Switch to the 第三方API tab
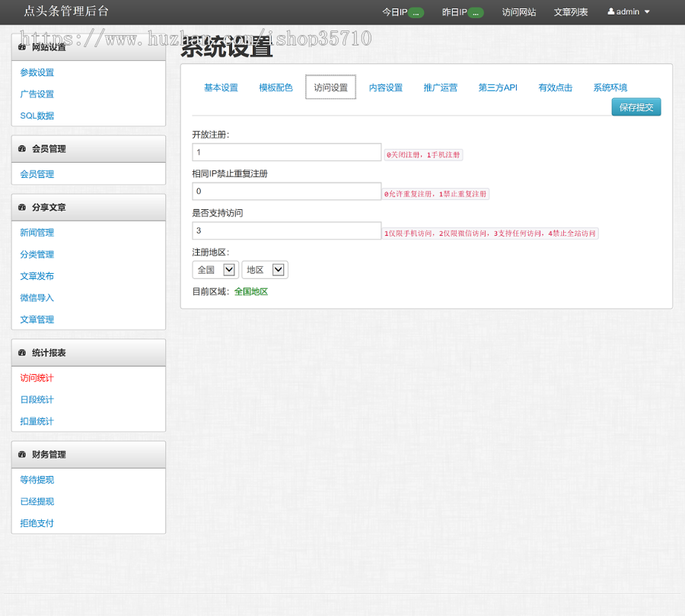The height and width of the screenshot is (616, 685). tap(498, 87)
